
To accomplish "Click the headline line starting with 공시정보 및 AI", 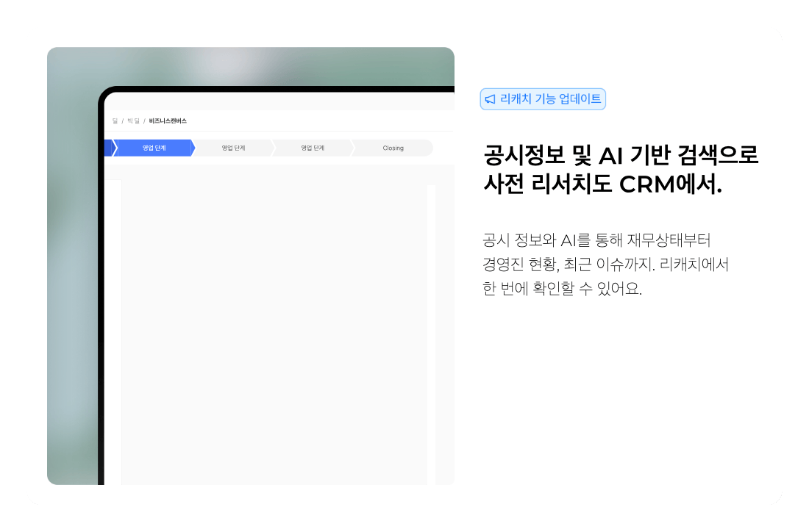I will [x=621, y=155].
